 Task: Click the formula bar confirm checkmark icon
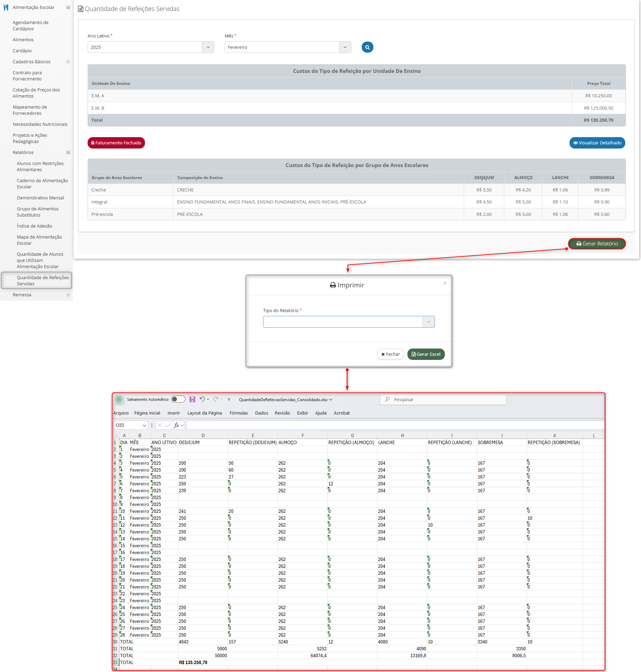click(x=168, y=425)
